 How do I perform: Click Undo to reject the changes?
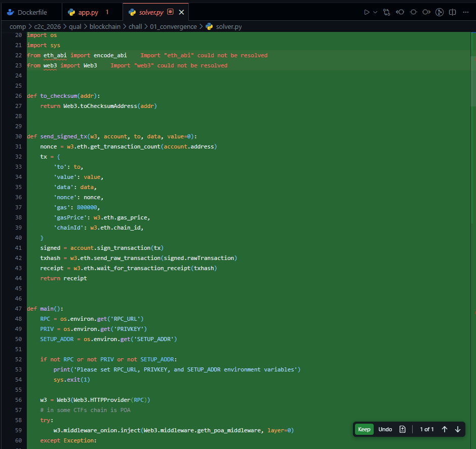click(385, 429)
